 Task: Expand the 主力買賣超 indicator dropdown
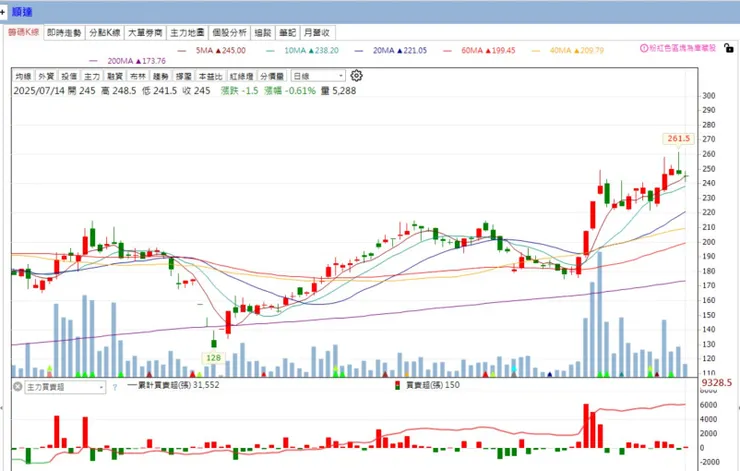(x=65, y=387)
